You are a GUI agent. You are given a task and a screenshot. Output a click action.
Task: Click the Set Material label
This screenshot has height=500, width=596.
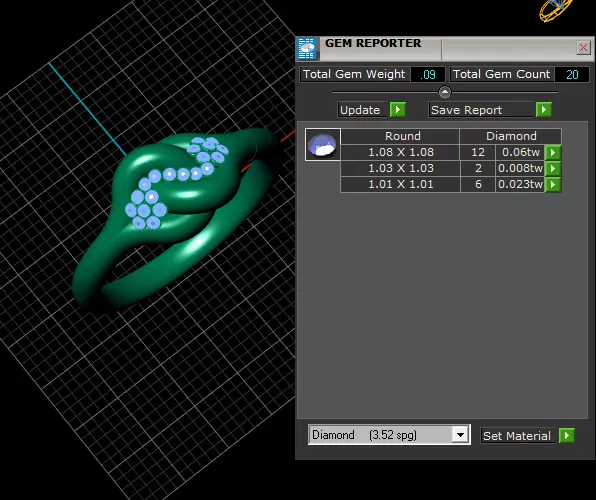517,436
